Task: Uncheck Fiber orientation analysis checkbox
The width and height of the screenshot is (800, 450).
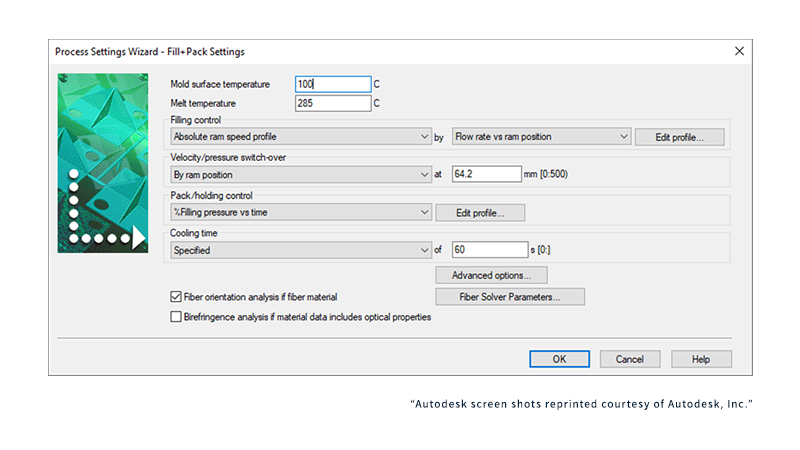Action: click(176, 296)
